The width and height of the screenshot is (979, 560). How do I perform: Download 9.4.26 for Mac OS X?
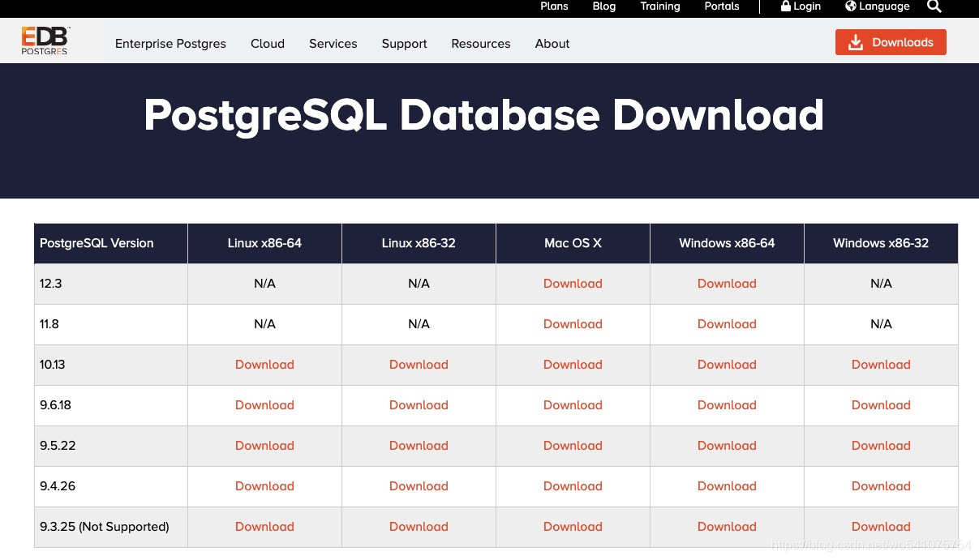[573, 486]
